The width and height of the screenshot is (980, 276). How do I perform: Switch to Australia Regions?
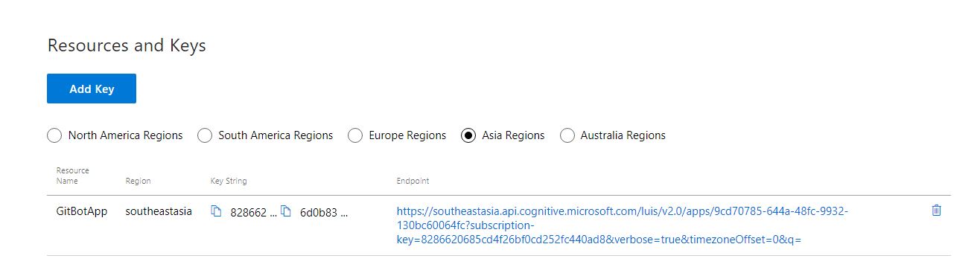pos(567,135)
